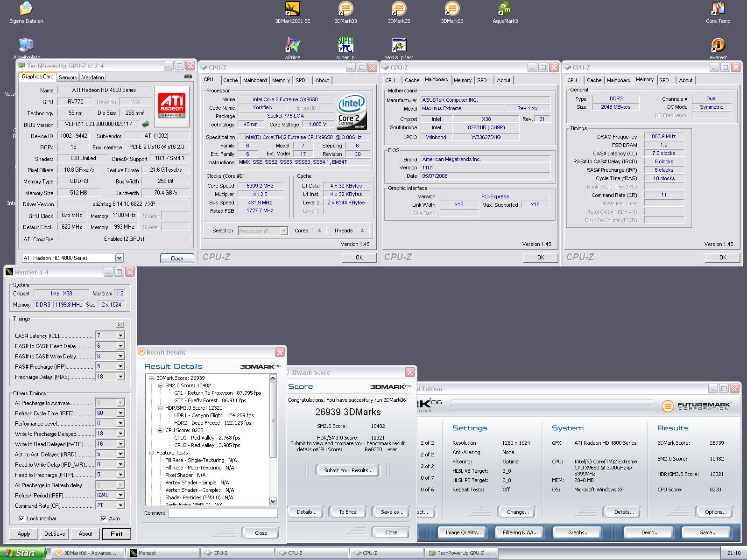Click the Result Details Comment field

click(223, 513)
